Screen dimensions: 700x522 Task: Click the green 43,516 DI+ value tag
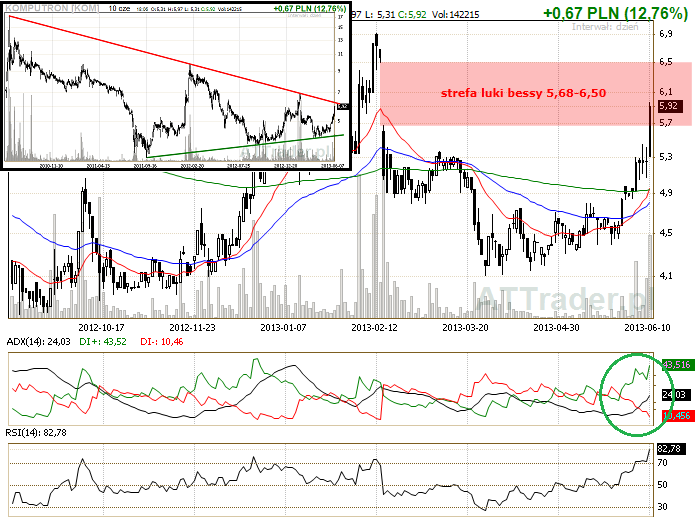(677, 365)
